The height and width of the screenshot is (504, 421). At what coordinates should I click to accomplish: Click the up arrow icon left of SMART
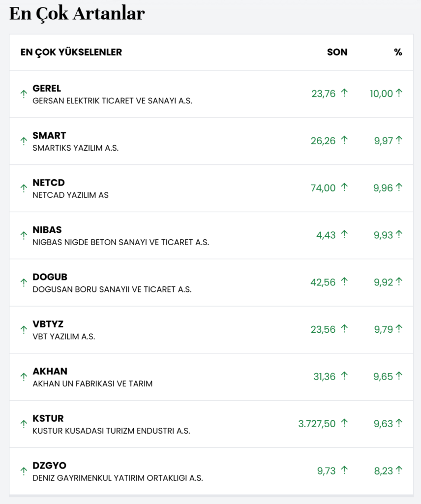pos(24,141)
